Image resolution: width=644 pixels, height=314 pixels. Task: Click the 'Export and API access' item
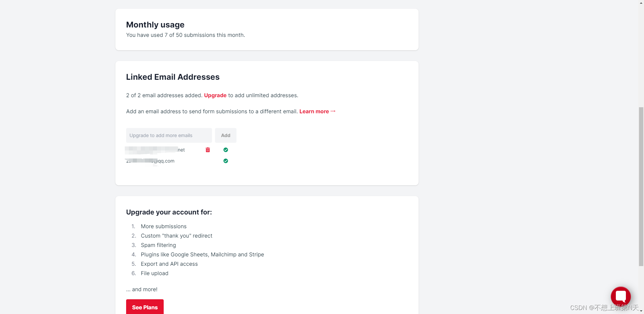coord(169,264)
